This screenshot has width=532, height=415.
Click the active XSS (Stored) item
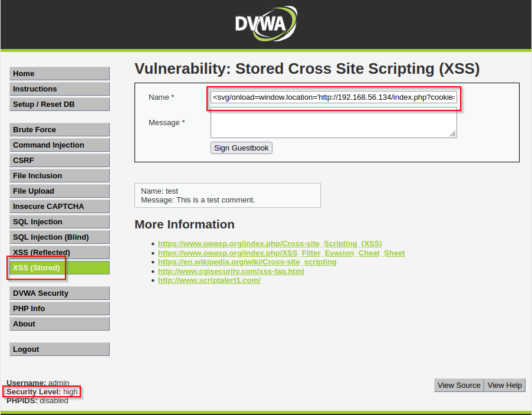(x=60, y=267)
